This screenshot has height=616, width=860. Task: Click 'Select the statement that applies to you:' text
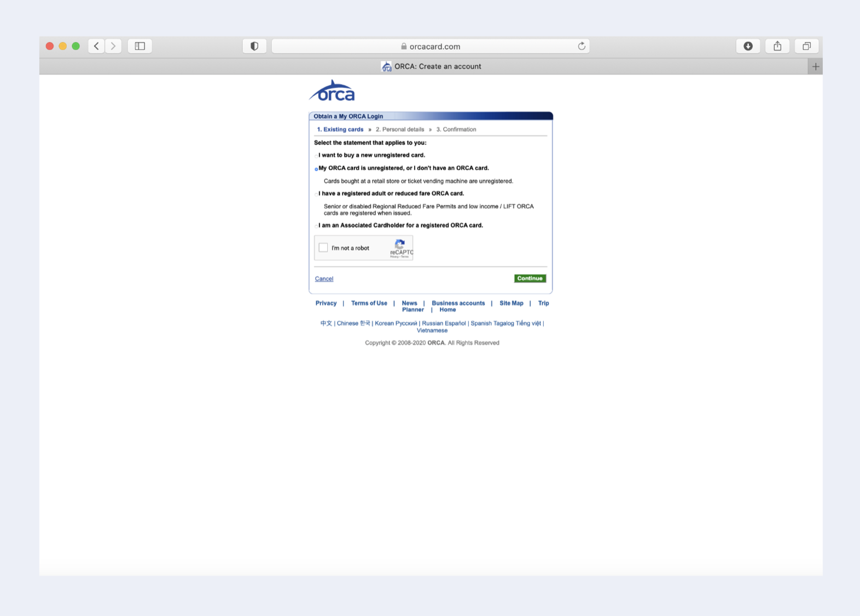[x=370, y=142]
